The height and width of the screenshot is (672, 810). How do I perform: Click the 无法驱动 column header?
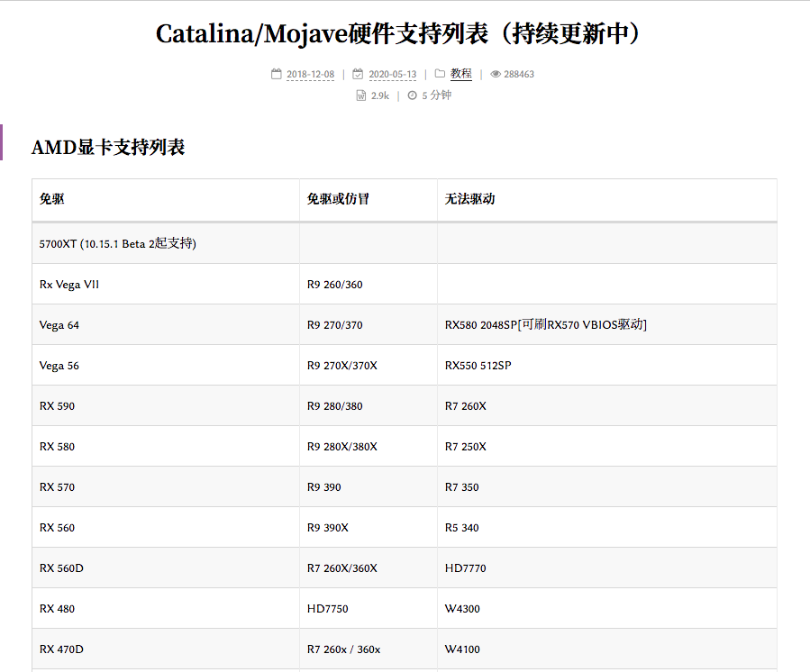[x=607, y=199]
